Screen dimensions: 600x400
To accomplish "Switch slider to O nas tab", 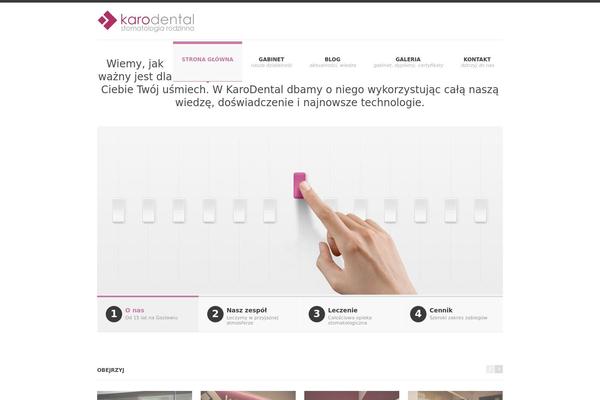I will pyautogui.click(x=148, y=314).
